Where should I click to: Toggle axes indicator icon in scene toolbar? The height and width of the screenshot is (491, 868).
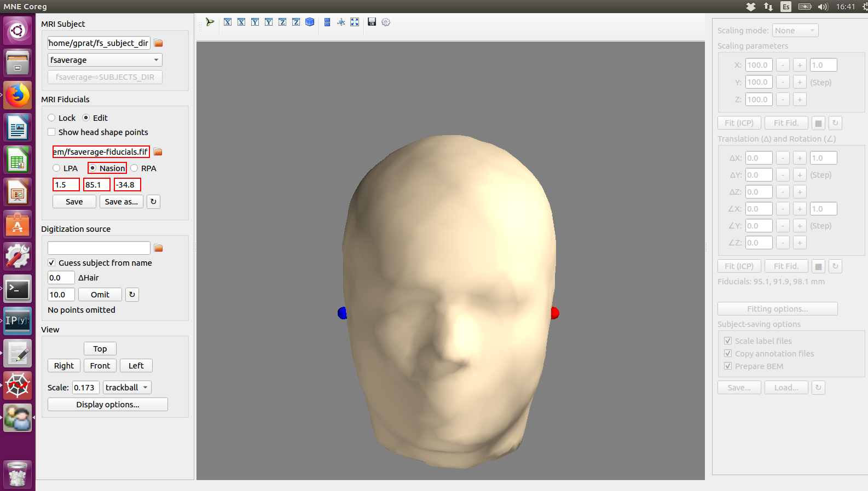coord(341,22)
